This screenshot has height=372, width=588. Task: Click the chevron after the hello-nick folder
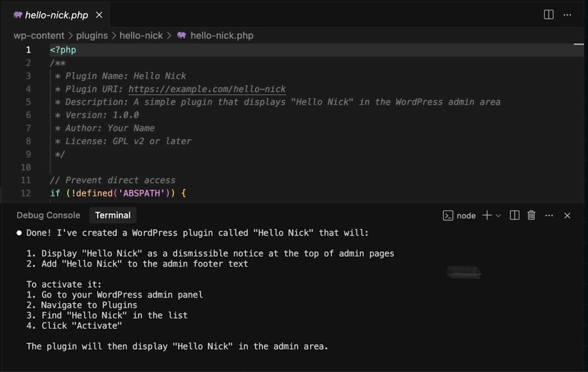click(x=169, y=36)
